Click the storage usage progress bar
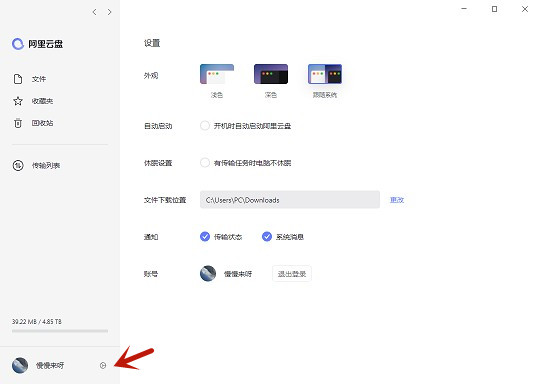This screenshot has width=540, height=384. [x=60, y=331]
